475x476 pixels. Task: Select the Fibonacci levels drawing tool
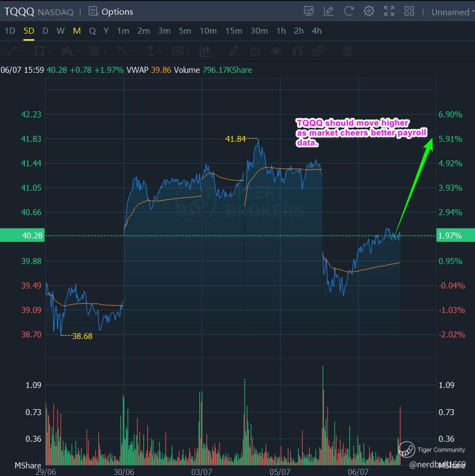click(95, 51)
